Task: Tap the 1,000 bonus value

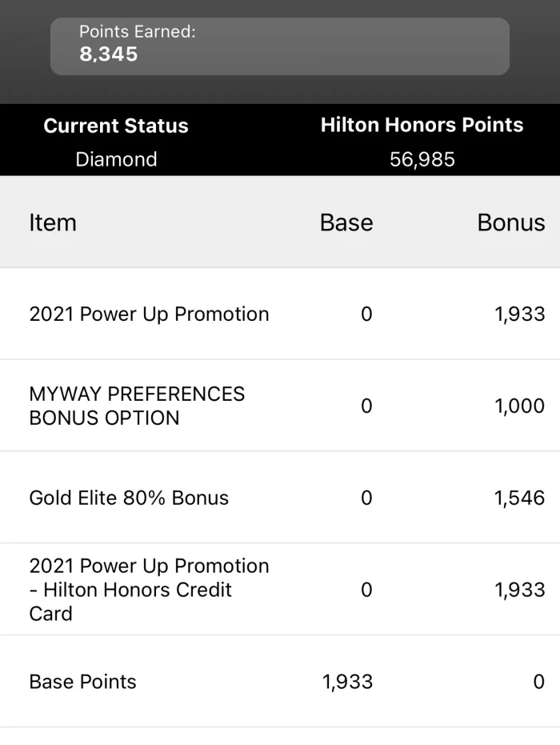Action: pos(520,406)
